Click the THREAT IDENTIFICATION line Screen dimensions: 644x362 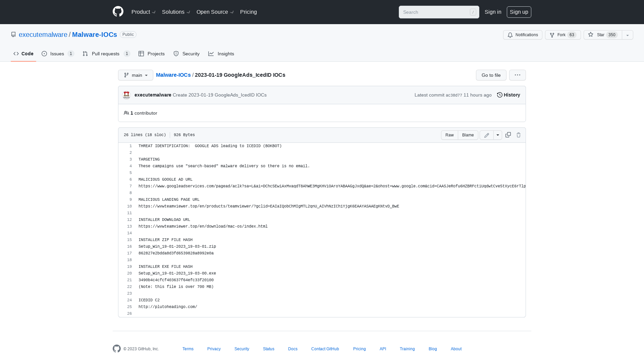click(x=210, y=146)
